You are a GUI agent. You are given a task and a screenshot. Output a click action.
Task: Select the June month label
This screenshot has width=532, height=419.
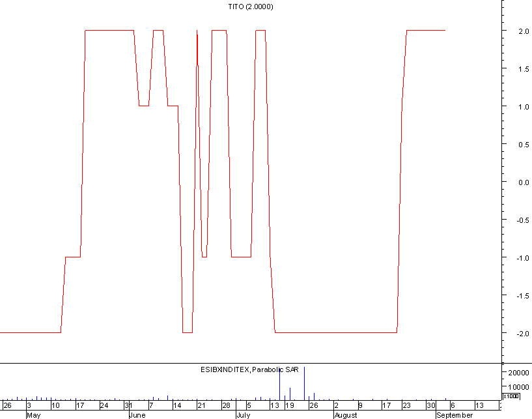(137, 415)
